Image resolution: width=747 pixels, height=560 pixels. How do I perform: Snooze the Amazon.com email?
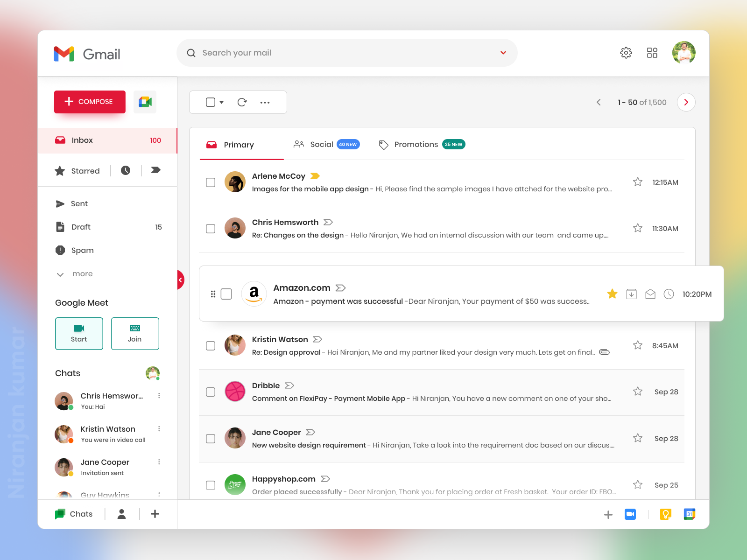tap(669, 294)
